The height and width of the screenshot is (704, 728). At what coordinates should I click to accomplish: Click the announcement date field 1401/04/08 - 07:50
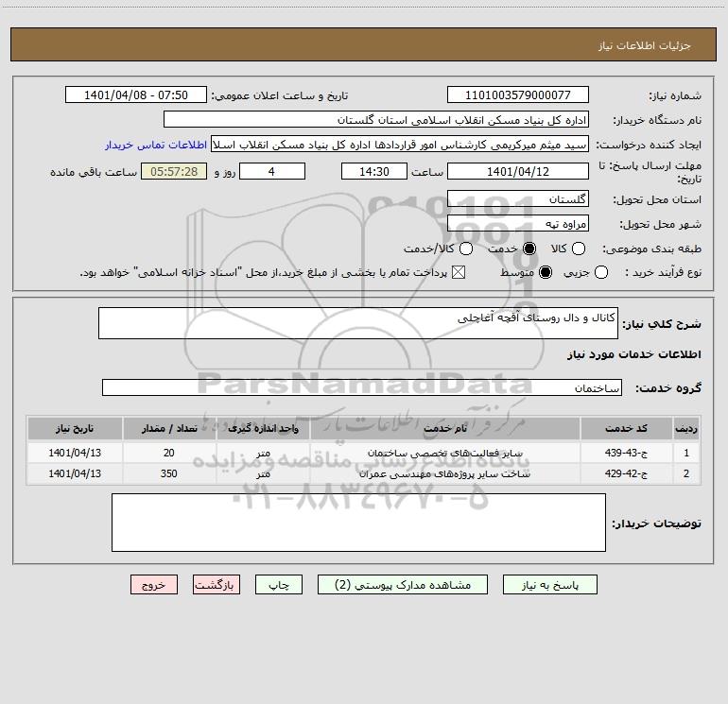point(136,95)
